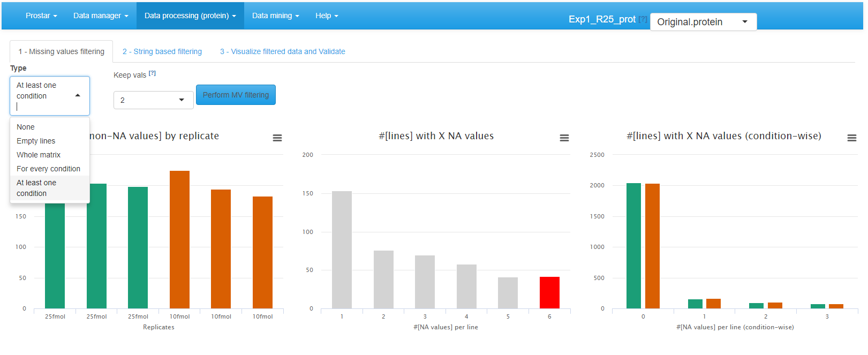Click the red bar for 6 NA values
Image resolution: width=868 pixels, height=355 pixels.
[x=549, y=292]
